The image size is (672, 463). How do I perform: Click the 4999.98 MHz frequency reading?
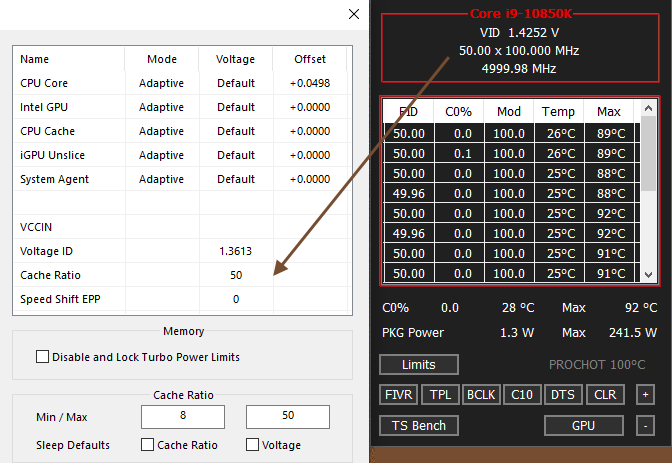pyautogui.click(x=519, y=69)
